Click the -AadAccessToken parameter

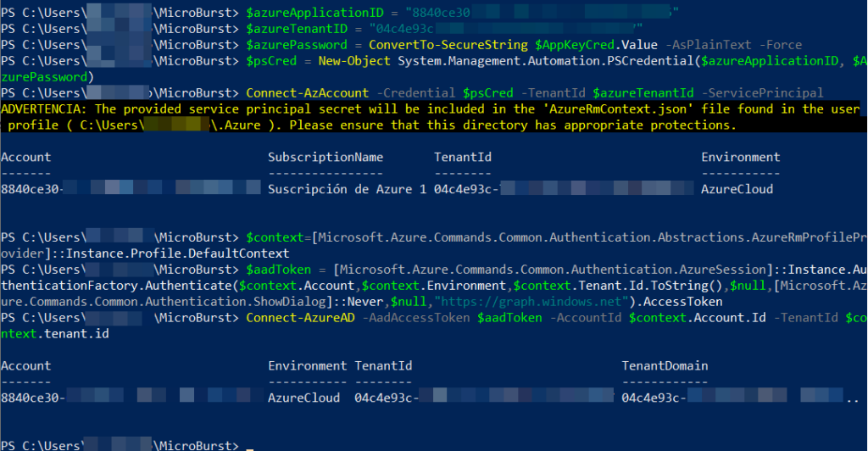(x=415, y=317)
